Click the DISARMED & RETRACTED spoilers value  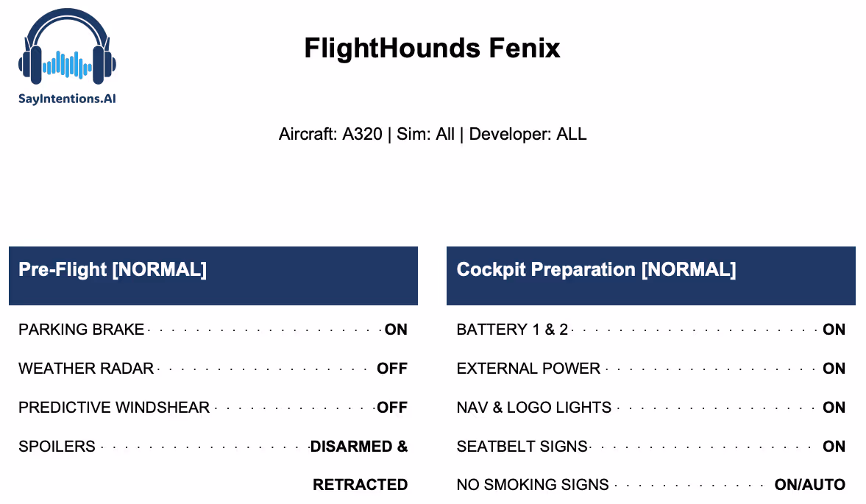(x=359, y=465)
